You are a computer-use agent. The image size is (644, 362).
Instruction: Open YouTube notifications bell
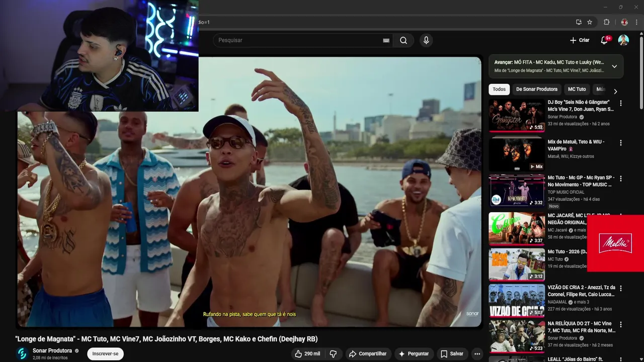click(604, 40)
